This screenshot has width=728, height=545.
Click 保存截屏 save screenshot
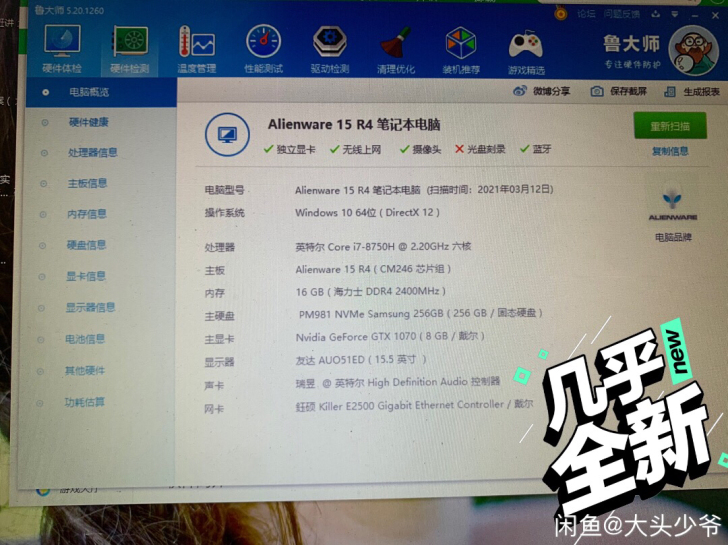pyautogui.click(x=618, y=91)
